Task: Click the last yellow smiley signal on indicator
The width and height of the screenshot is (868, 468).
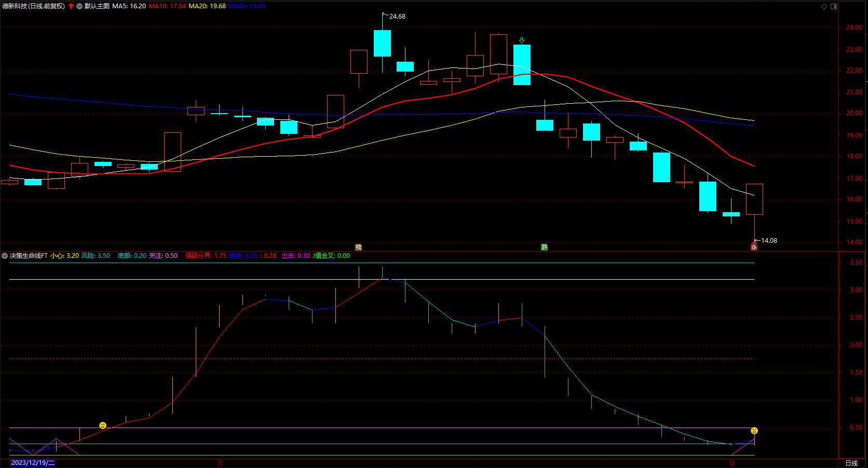Action: (754, 431)
